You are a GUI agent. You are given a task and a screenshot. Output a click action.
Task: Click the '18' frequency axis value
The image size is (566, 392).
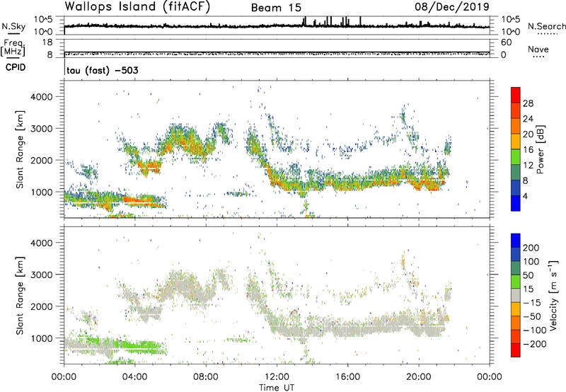47,42
